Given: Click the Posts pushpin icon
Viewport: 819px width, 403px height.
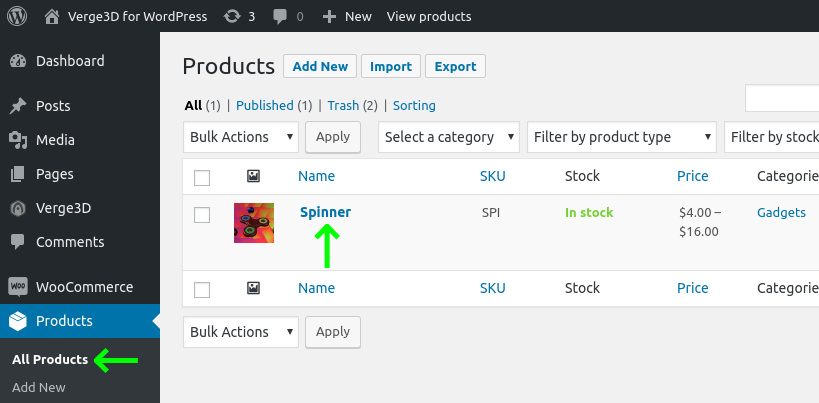Looking at the screenshot, I should point(18,106).
